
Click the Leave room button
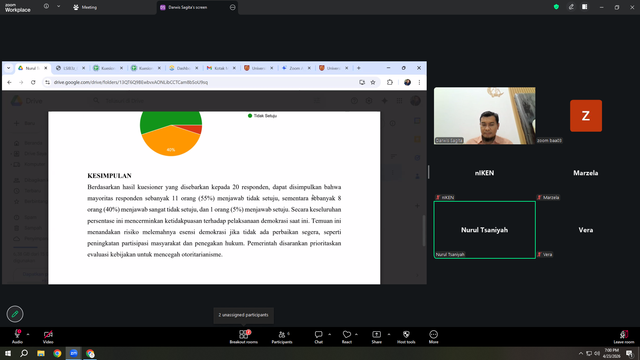(x=624, y=336)
